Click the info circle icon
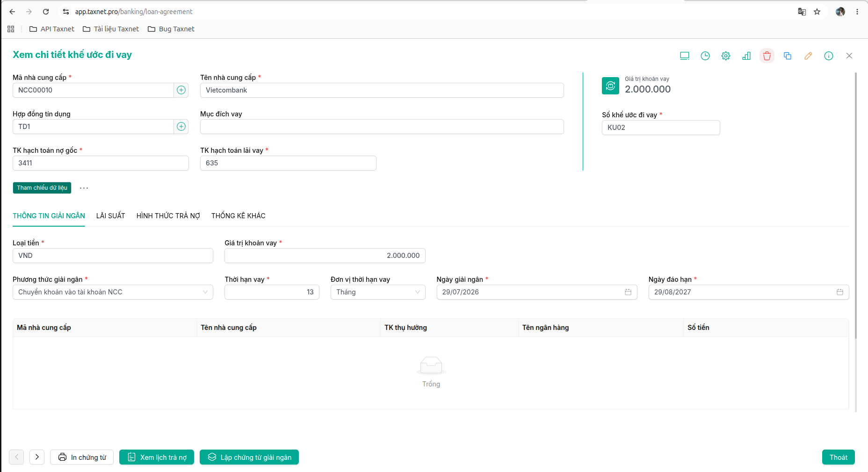The width and height of the screenshot is (868, 472). tap(829, 56)
